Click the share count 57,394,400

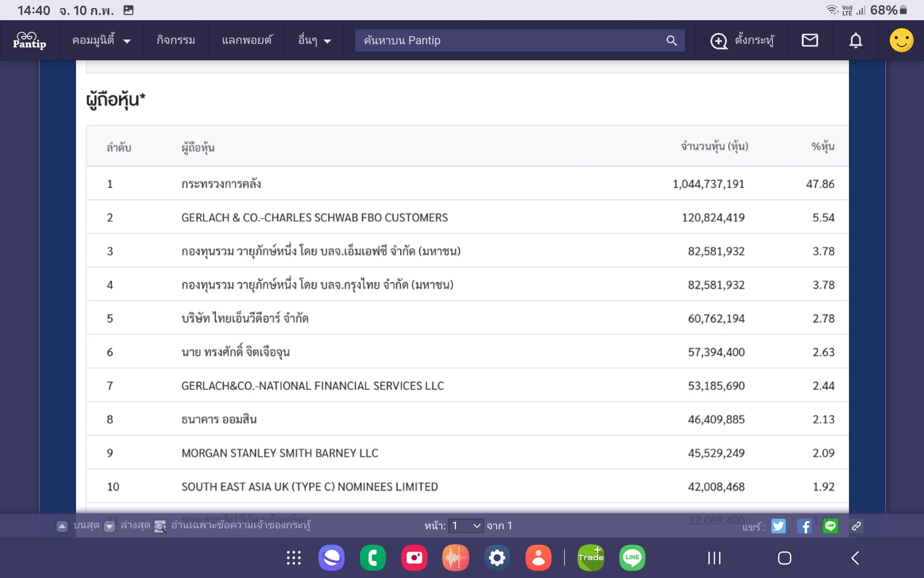tap(716, 352)
